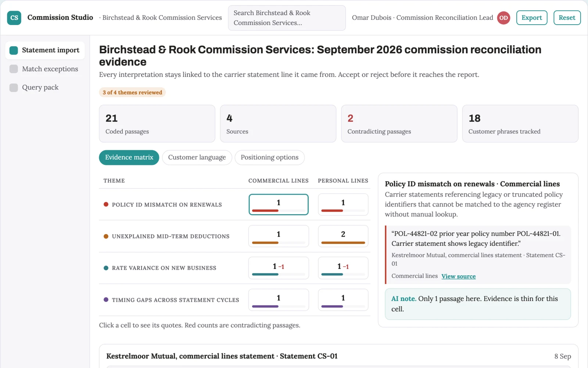
Task: Click the 'Policy ID mismatch on renewals · Commercial lines' panel title
Action: (x=472, y=184)
